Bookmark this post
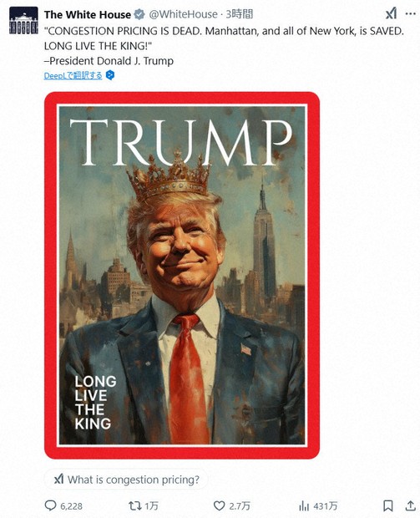Image resolution: width=420 pixels, height=518 pixels. click(x=388, y=505)
